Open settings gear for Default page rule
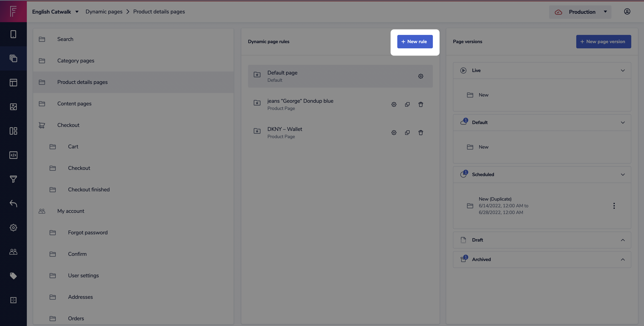This screenshot has width=644, height=326. pos(421,76)
